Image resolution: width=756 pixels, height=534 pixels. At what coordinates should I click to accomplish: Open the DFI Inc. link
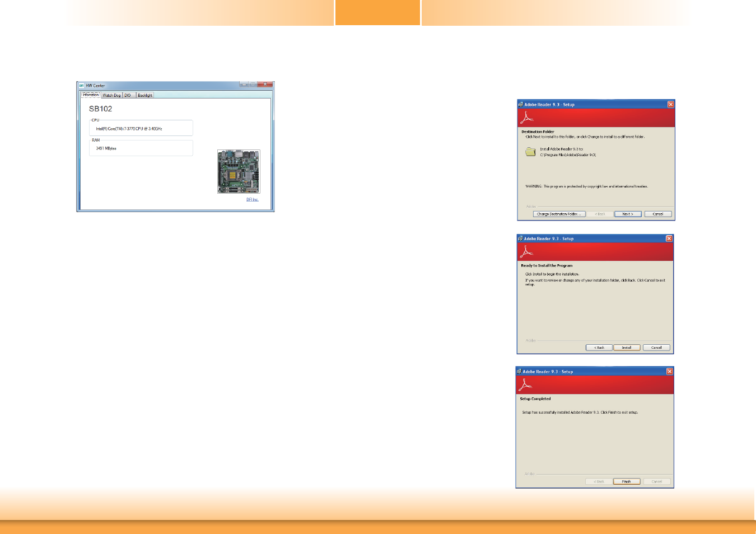tap(253, 199)
